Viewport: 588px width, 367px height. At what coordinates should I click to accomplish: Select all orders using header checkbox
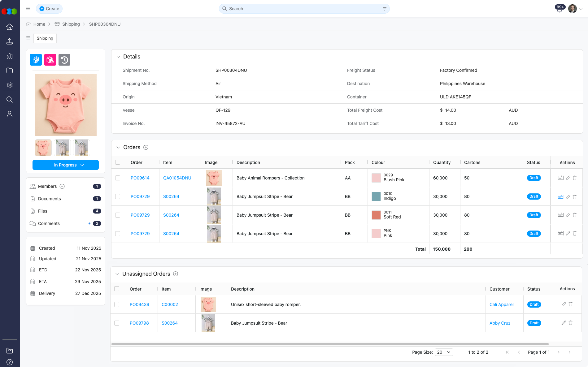tap(118, 162)
